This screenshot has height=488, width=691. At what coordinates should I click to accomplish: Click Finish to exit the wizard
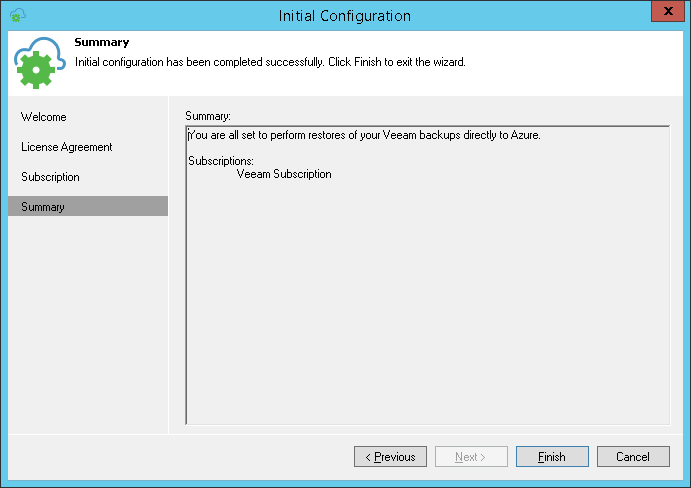pos(552,457)
